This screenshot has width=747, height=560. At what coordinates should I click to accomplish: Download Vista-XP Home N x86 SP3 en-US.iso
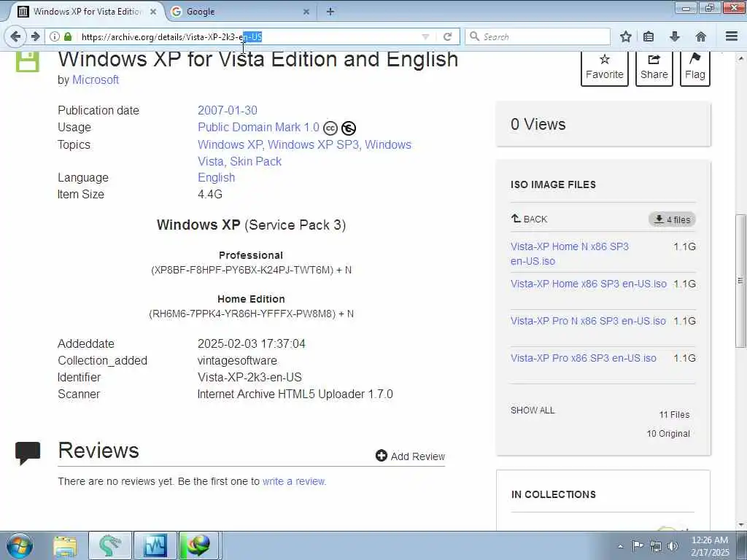569,254
